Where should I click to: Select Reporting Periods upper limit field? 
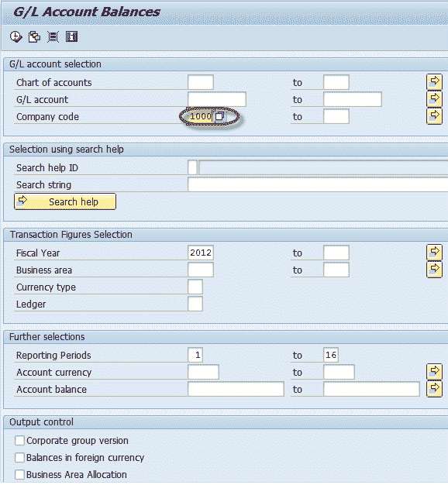pyautogui.click(x=331, y=355)
